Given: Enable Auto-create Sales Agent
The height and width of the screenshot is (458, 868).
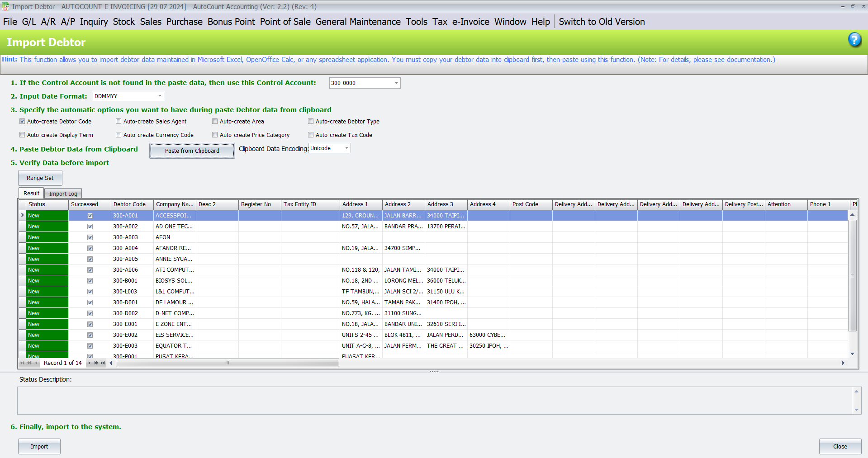Looking at the screenshot, I should click(119, 121).
